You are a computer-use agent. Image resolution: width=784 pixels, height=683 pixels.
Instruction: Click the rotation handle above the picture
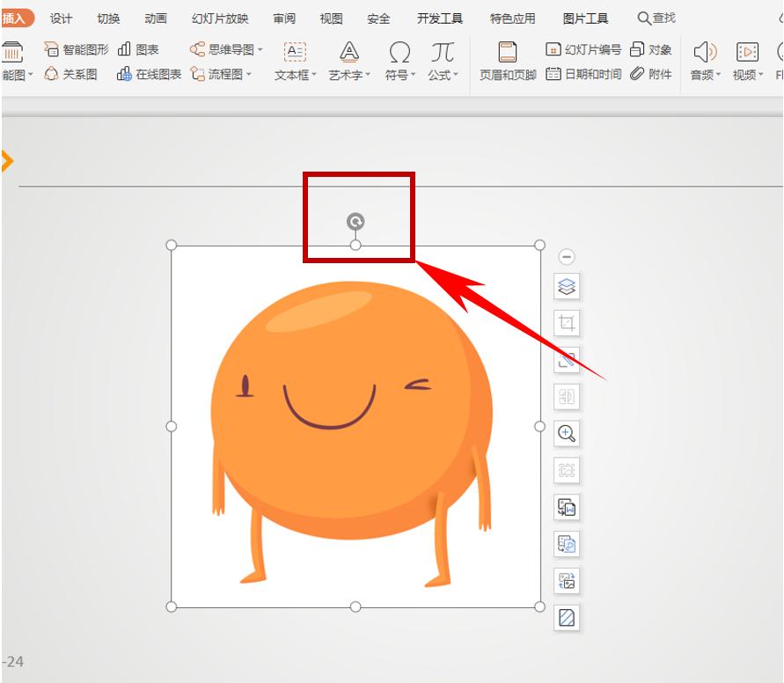coord(355,221)
